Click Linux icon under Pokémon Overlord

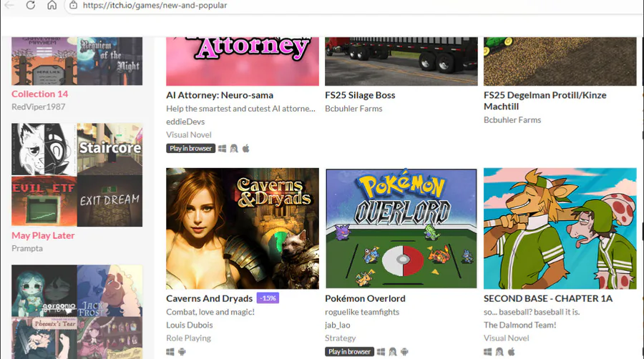click(x=393, y=352)
